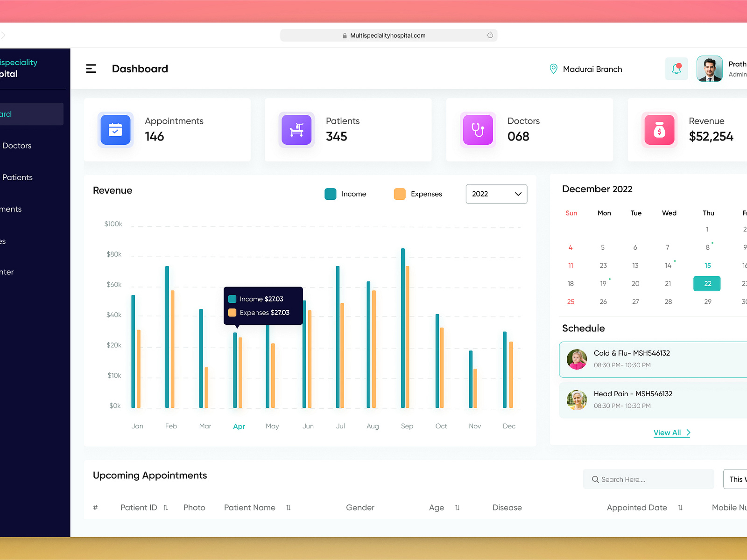The width and height of the screenshot is (747, 560).
Task: Open the 2022 year dropdown
Action: (496, 194)
